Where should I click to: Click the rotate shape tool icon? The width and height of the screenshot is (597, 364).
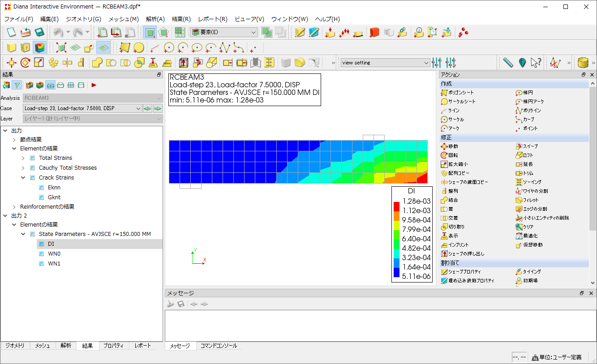[x=25, y=63]
